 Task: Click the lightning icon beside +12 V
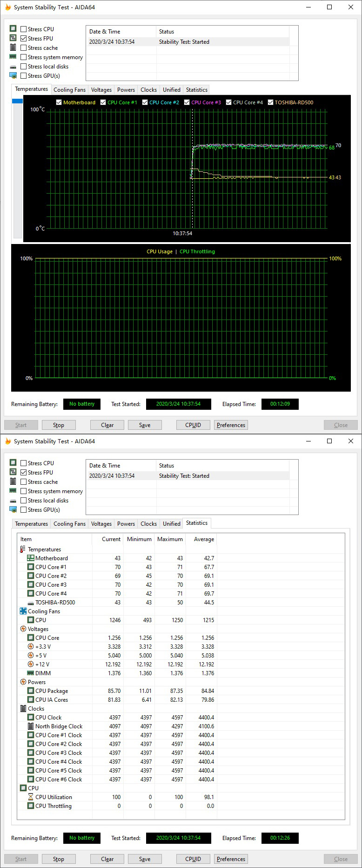(31, 664)
